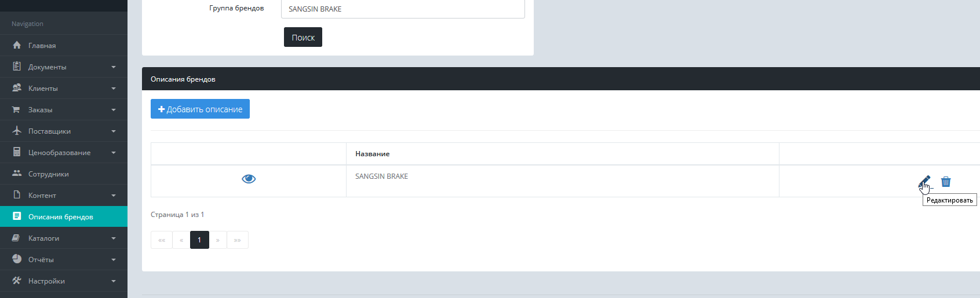Click the pie chart icon for Отчёты
The height and width of the screenshot is (298, 980).
17,259
